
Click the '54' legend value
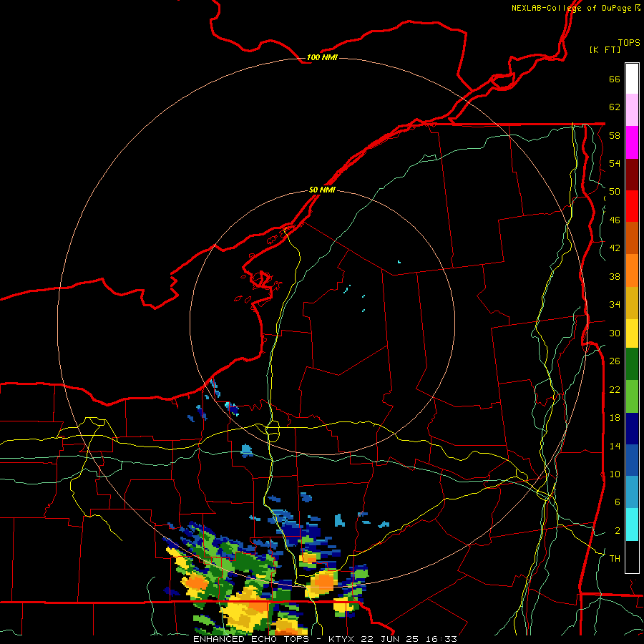click(x=615, y=163)
